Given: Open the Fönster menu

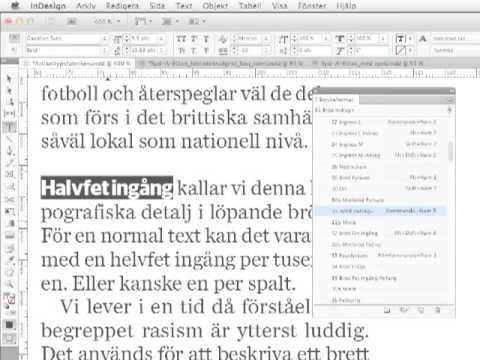Looking at the screenshot, I should [312, 6].
